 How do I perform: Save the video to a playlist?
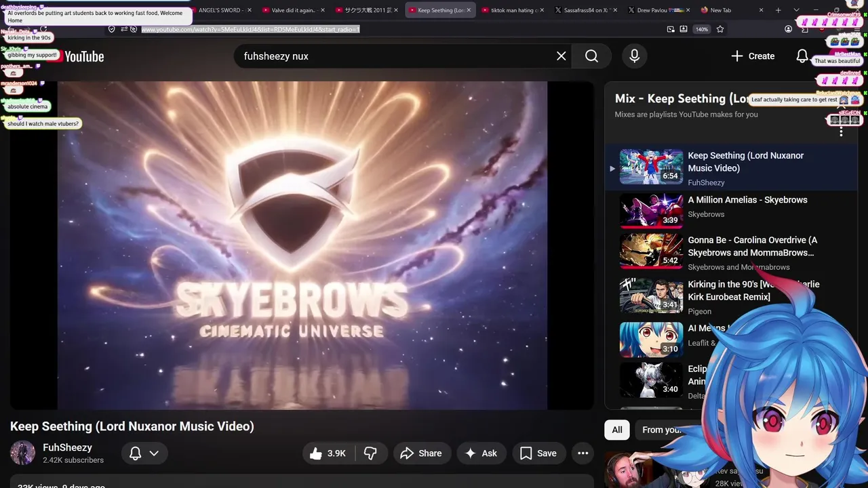pyautogui.click(x=538, y=453)
